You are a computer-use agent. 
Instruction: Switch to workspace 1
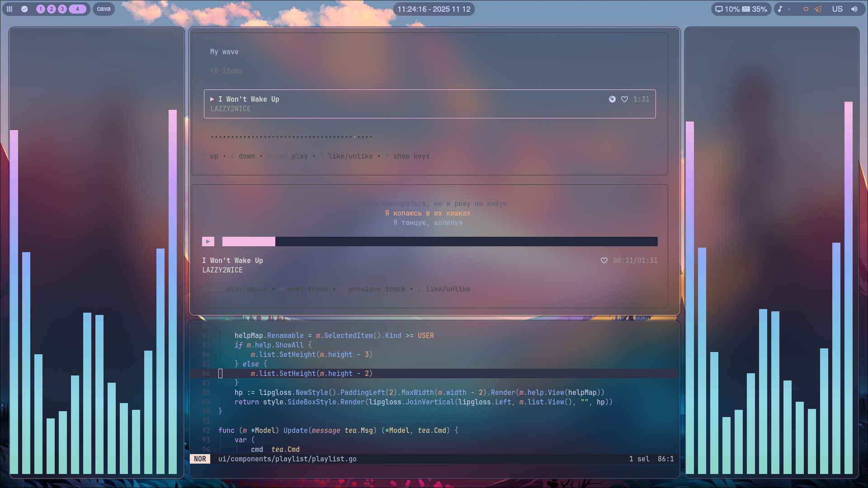(41, 9)
